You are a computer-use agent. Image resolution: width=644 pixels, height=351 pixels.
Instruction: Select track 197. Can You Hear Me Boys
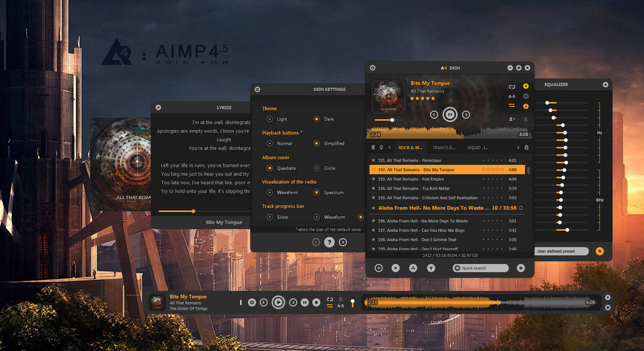tap(447, 230)
